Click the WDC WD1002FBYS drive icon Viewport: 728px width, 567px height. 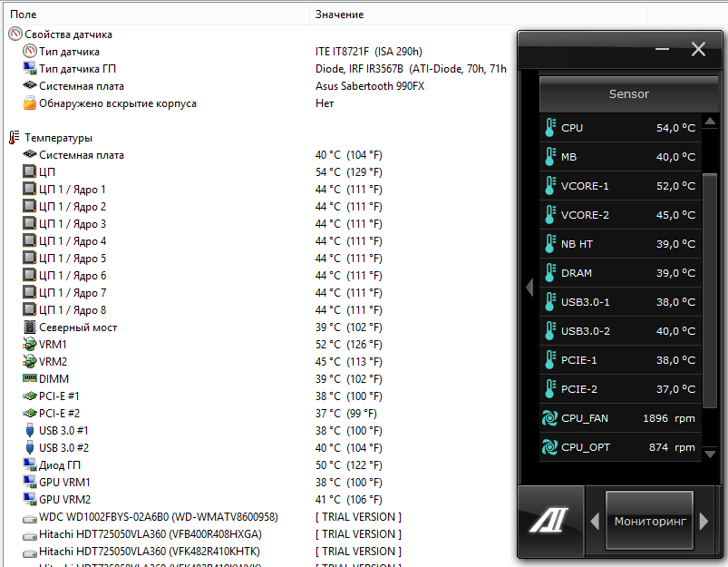pos(30,519)
